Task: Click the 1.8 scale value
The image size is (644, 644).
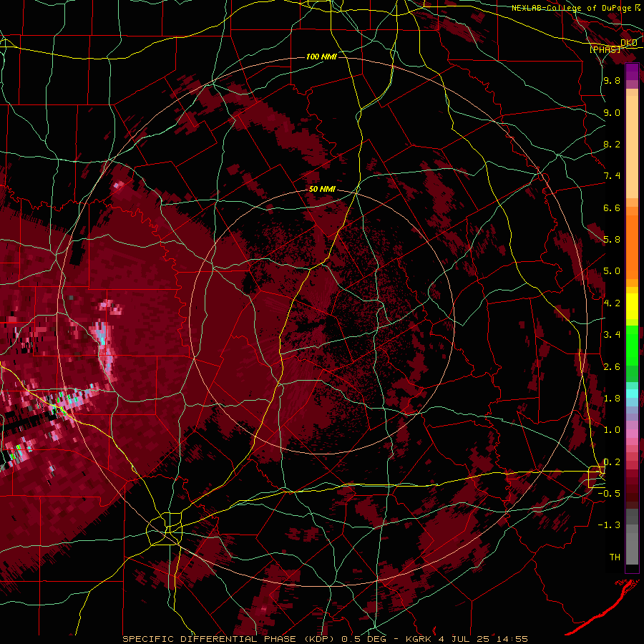Action: point(612,399)
